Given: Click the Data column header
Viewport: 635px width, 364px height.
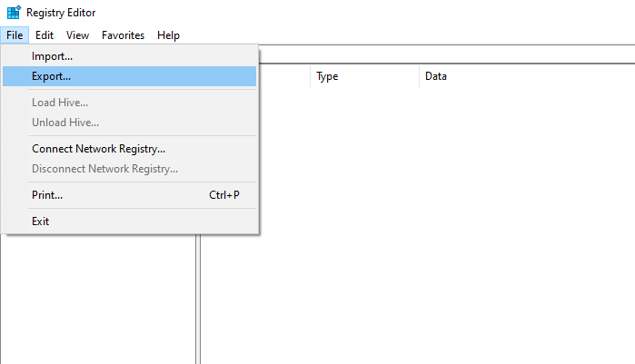Looking at the screenshot, I should [x=527, y=76].
